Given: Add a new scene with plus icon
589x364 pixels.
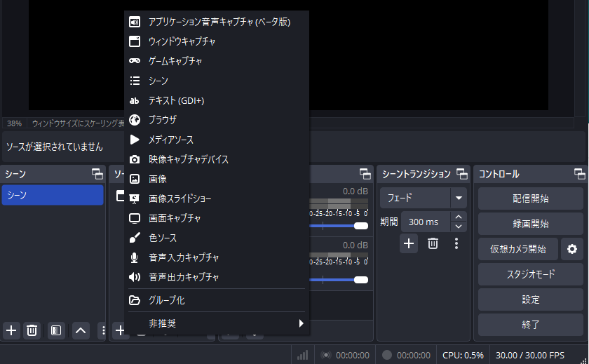Looking at the screenshot, I should [11, 330].
